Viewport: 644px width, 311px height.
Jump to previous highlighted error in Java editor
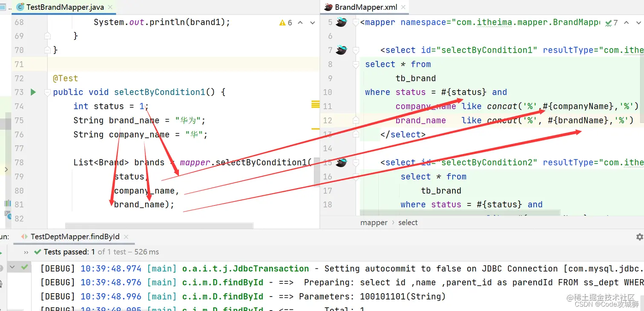point(300,23)
